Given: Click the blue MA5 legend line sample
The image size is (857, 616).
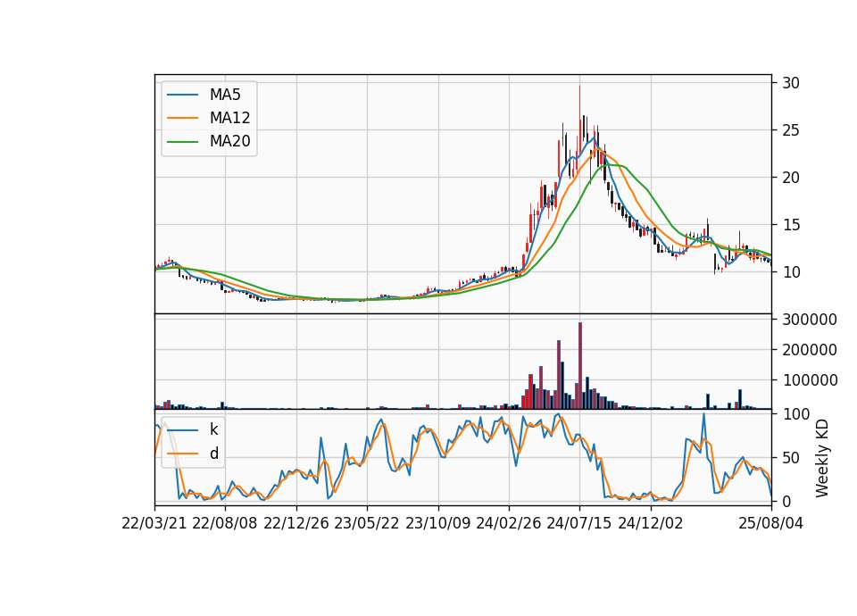Looking at the screenshot, I should (182, 95).
